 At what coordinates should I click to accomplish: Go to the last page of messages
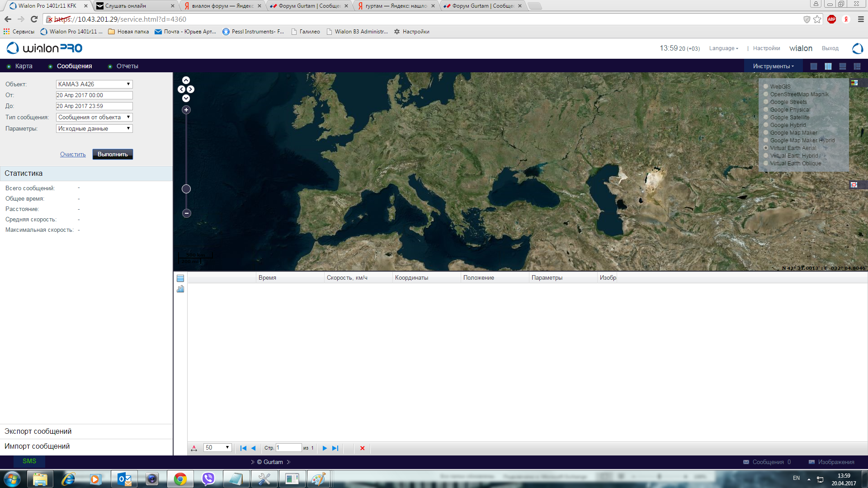pyautogui.click(x=335, y=448)
